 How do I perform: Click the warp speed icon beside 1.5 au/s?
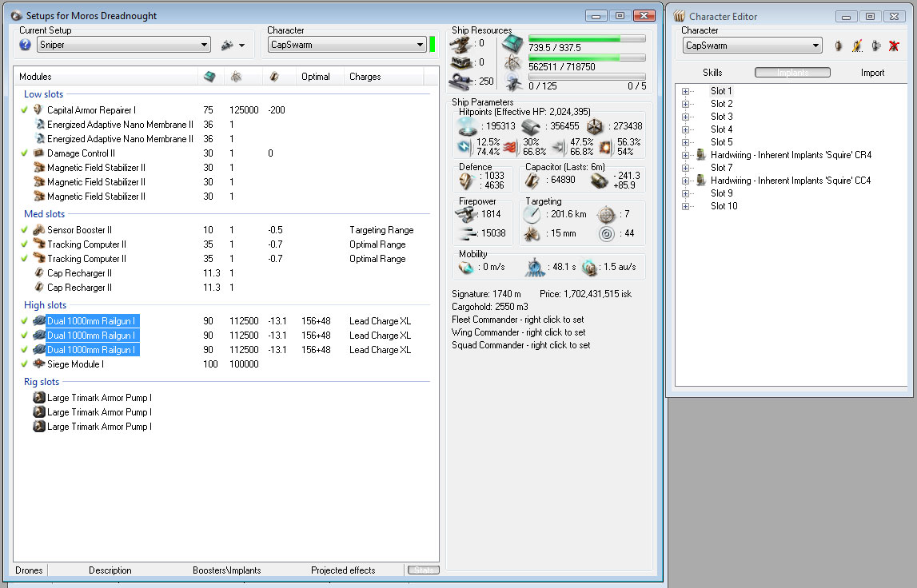589,267
